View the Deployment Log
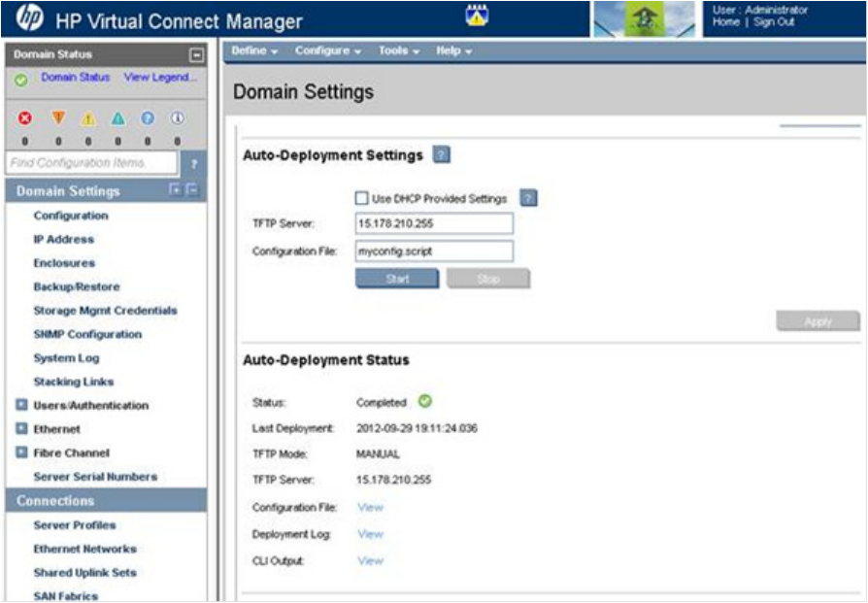Screen dimensions: 868x603 (370, 534)
